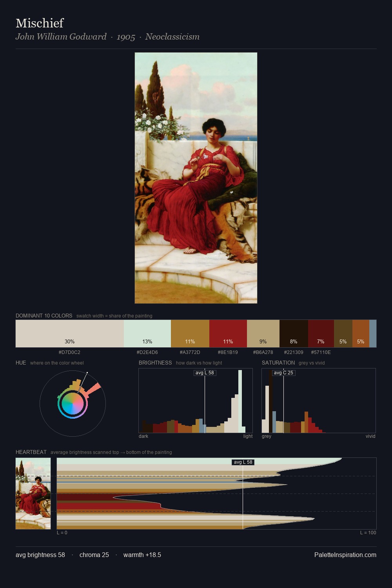
Task: Click the 'BRIGHTNESS' section heading
Action: 155,363
